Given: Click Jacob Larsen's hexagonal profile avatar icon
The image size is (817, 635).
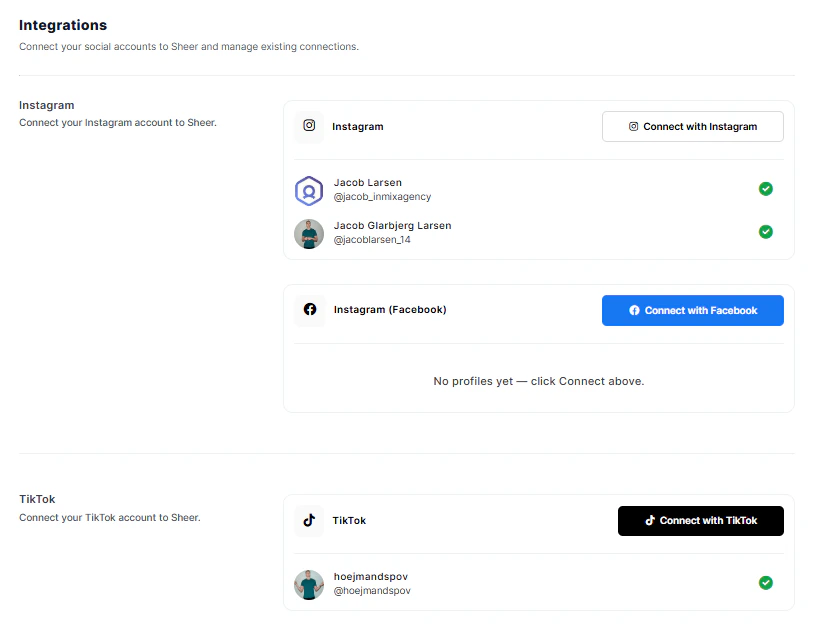Looking at the screenshot, I should tap(309, 190).
